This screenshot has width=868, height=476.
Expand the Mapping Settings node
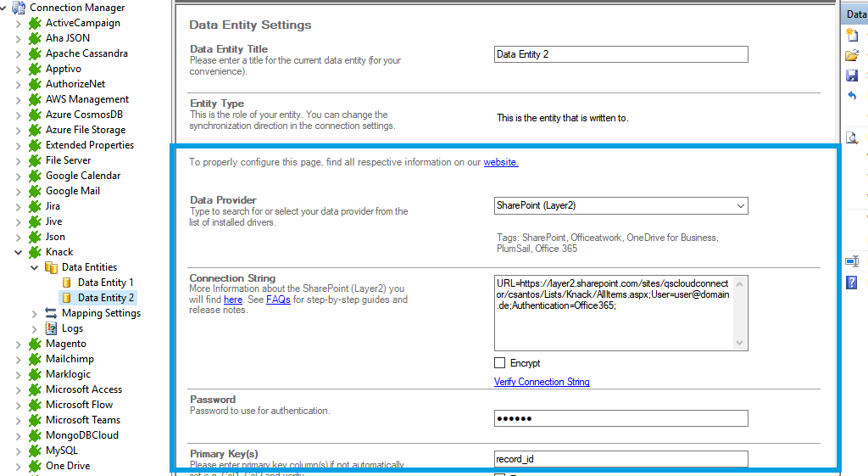point(35,313)
